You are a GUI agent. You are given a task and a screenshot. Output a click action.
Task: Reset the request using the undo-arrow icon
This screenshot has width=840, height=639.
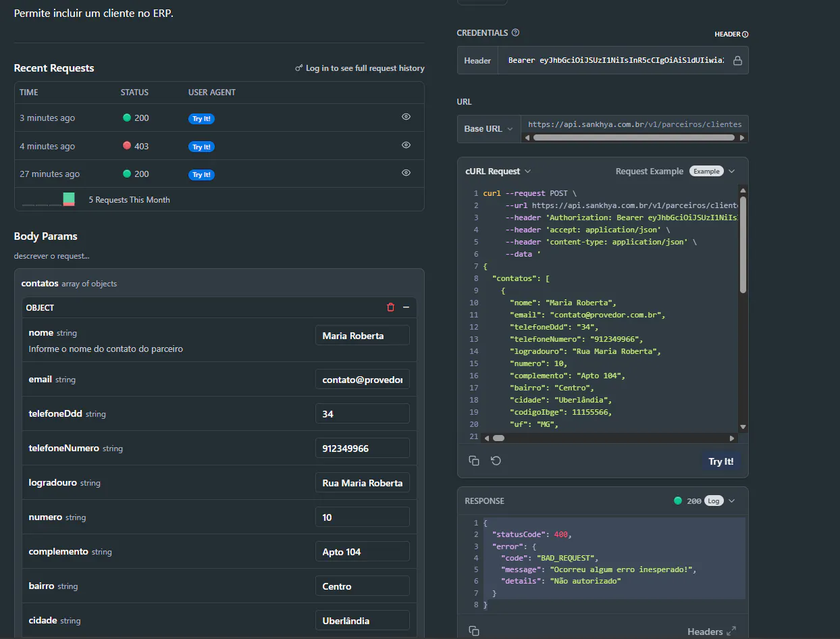(x=496, y=461)
